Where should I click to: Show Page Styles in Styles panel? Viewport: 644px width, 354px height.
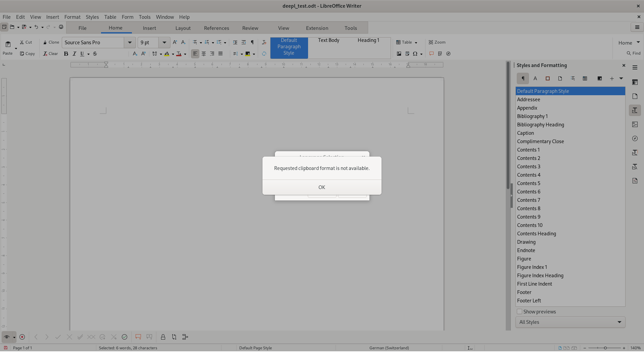point(560,78)
